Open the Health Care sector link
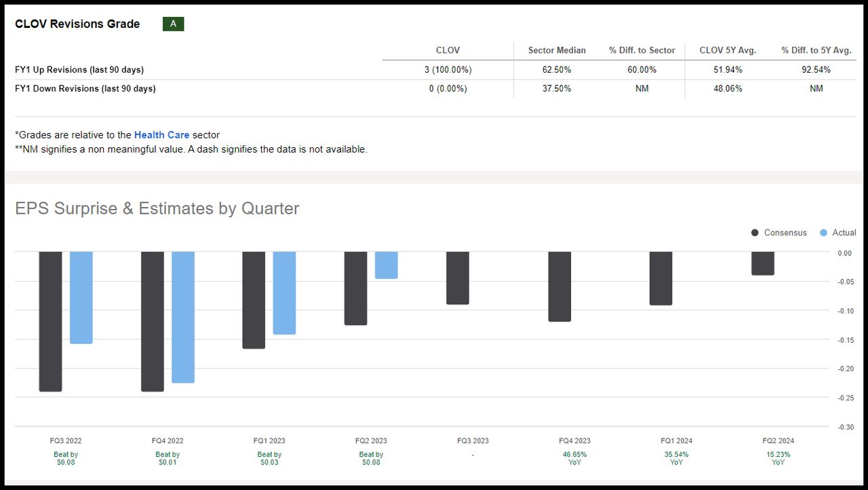The height and width of the screenshot is (490, 868). (x=161, y=135)
